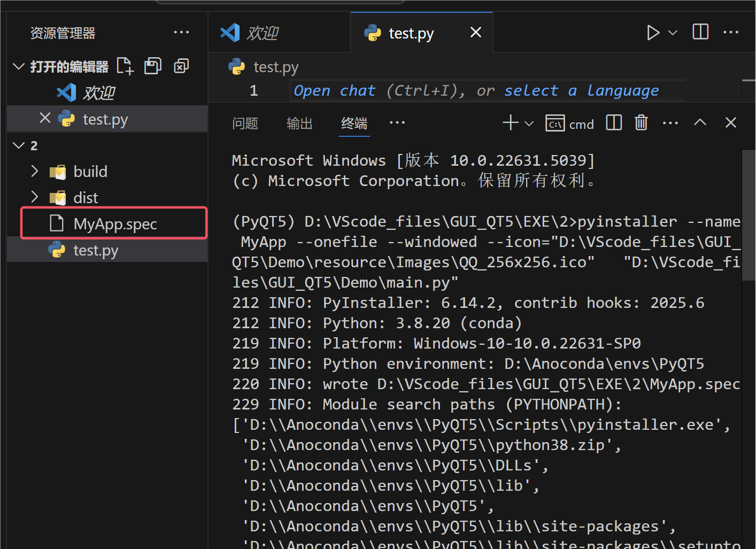The height and width of the screenshot is (549, 756).
Task: Open Explorer views and more actions menu
Action: click(x=182, y=32)
